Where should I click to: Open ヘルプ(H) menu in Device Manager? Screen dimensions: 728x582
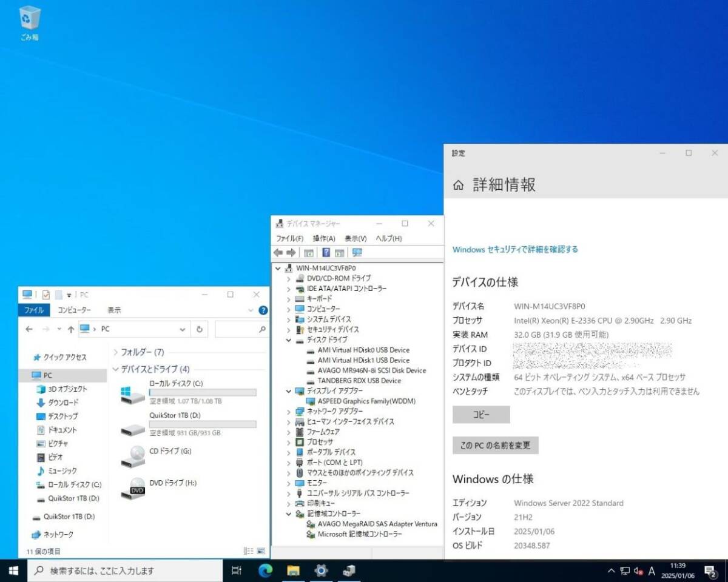point(388,238)
